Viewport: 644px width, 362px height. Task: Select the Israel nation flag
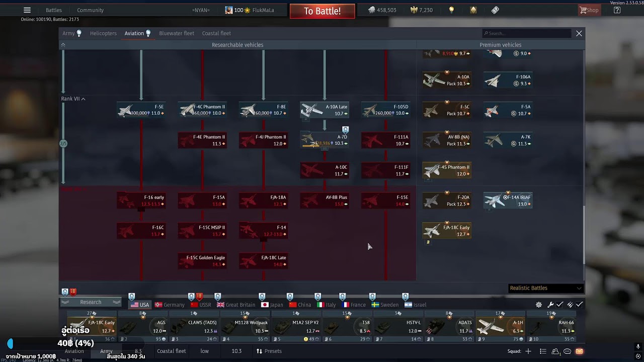tap(416, 305)
